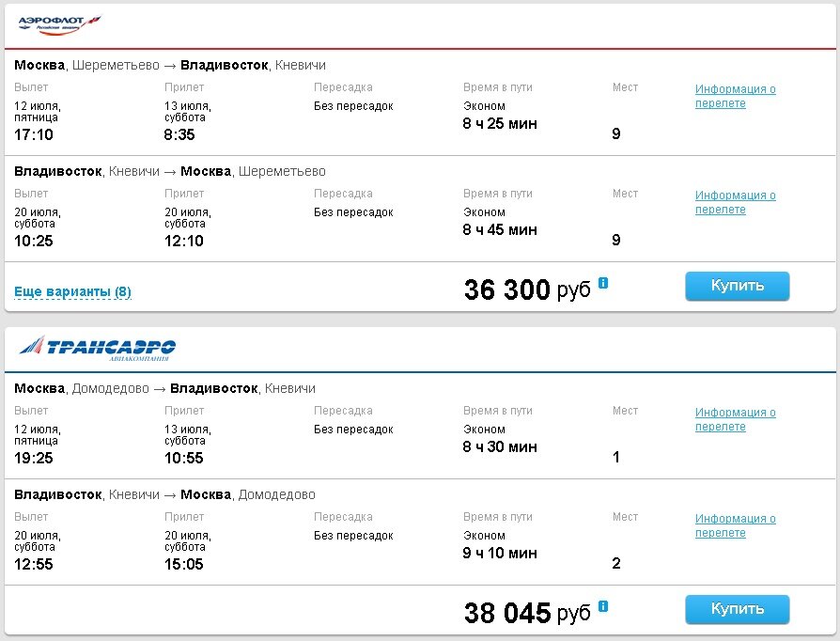Viewport: 840px width, 641px height.
Task: Buy the Transaero ticket for 38 045 руб
Action: (737, 609)
